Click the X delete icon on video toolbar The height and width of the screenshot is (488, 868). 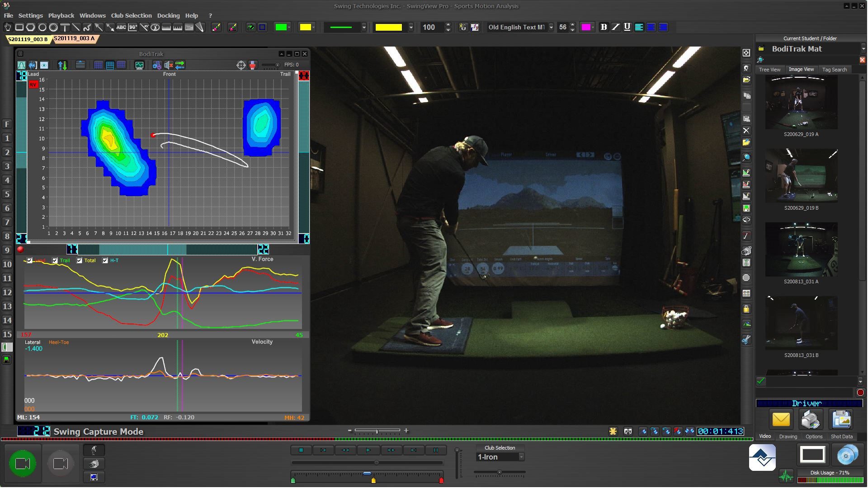[746, 131]
